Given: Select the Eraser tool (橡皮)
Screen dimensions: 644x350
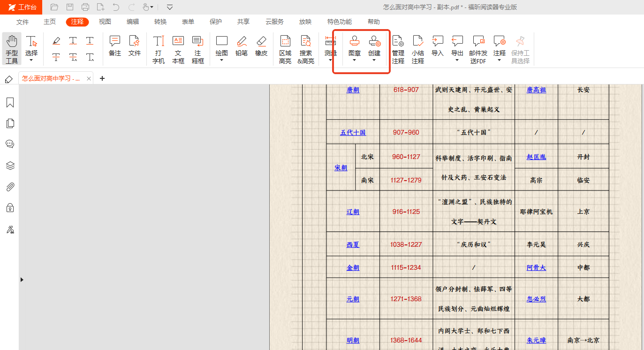Looking at the screenshot, I should [261, 46].
